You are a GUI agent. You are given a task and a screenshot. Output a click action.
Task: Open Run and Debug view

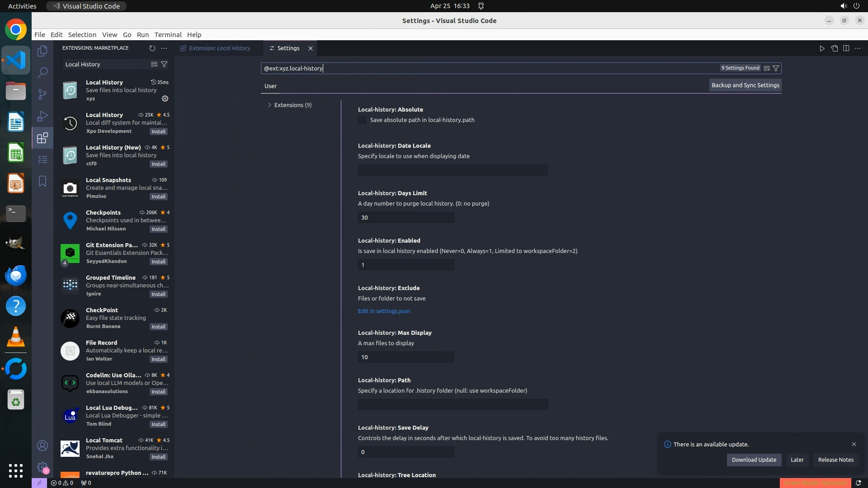click(42, 116)
